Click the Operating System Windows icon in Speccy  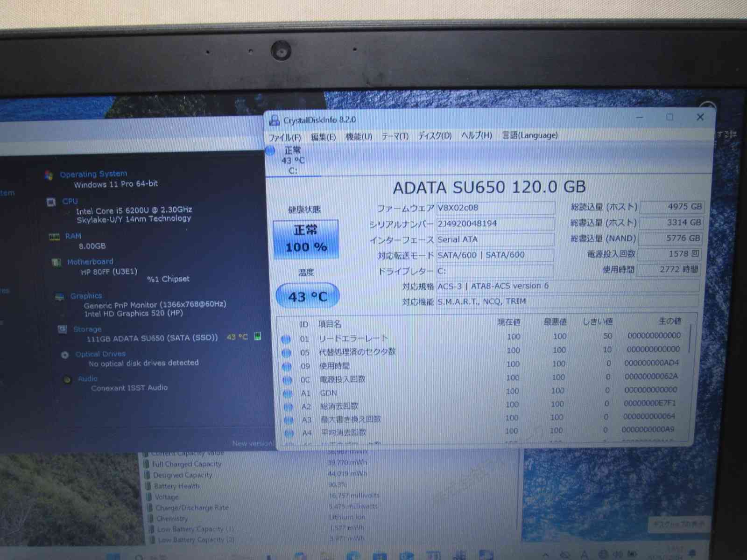[x=49, y=175]
